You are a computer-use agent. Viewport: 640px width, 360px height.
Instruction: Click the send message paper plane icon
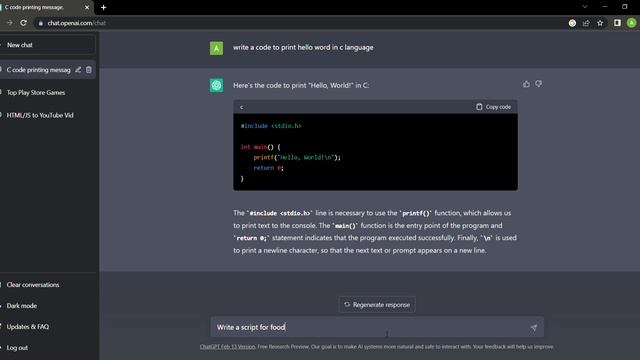pyautogui.click(x=533, y=327)
